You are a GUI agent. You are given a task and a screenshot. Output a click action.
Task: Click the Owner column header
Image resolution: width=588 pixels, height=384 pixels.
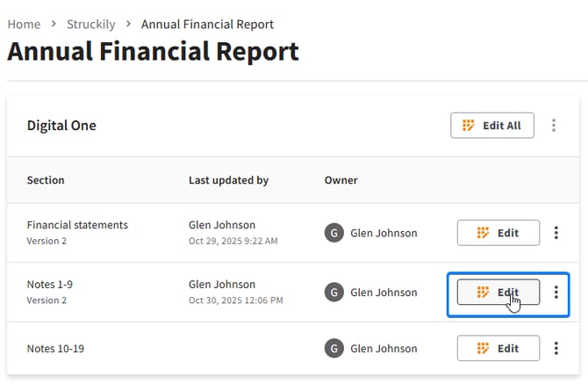(x=341, y=180)
